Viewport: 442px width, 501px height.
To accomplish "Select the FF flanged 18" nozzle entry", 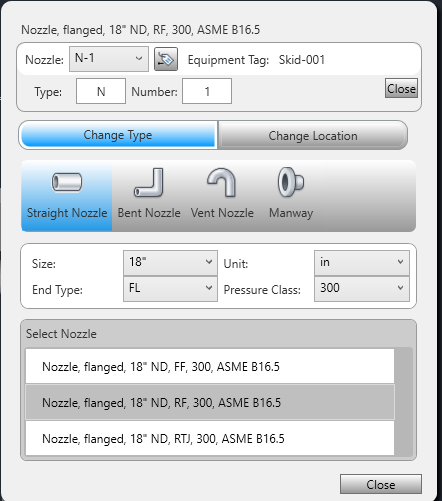I will (x=210, y=366).
